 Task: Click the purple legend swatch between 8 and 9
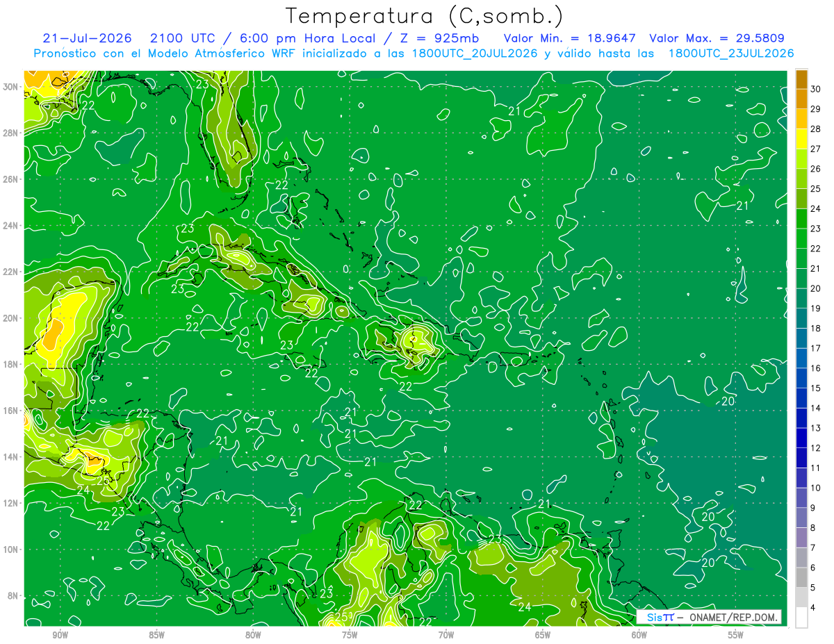[x=801, y=518]
